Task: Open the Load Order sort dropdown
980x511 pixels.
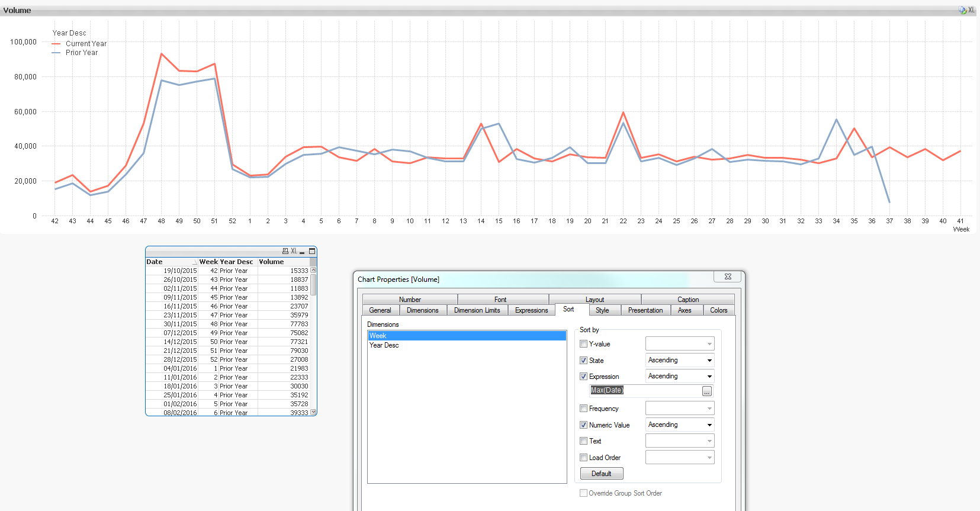Action: pos(680,457)
